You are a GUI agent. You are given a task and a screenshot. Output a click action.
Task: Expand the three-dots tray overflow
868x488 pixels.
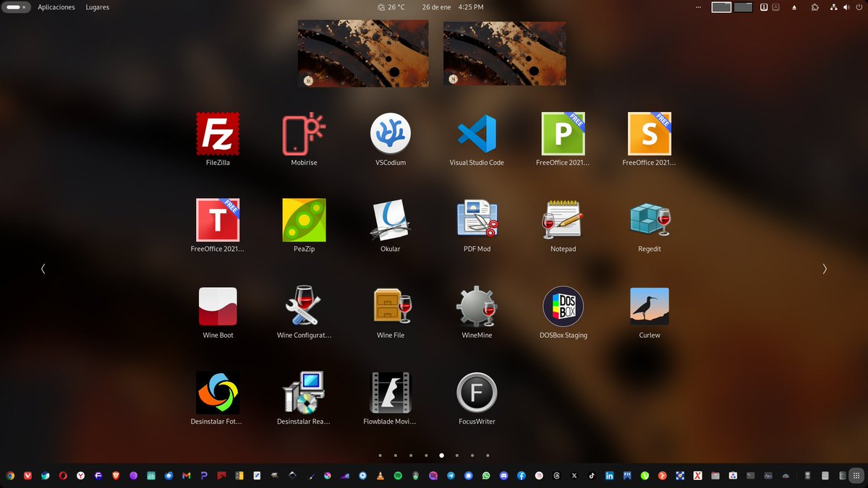698,7
